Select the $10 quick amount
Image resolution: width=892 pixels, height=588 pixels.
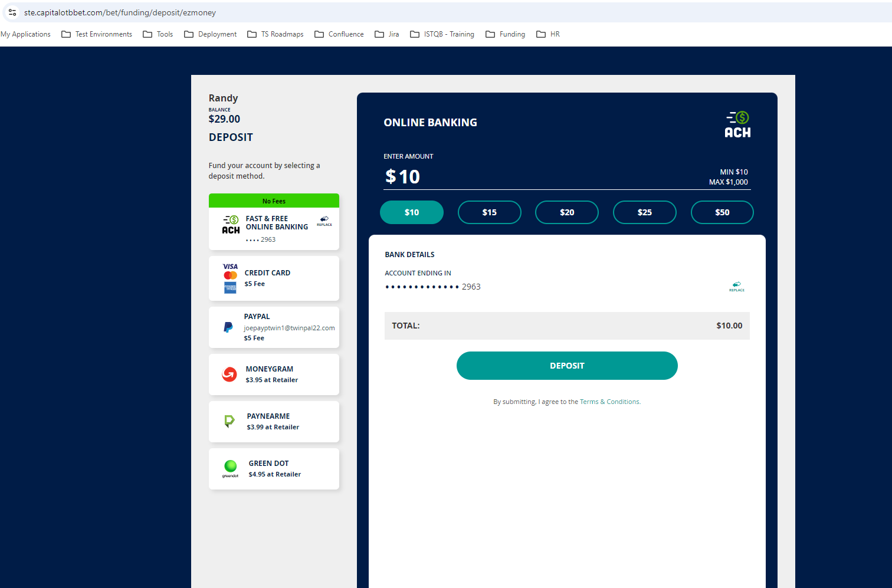click(x=412, y=212)
